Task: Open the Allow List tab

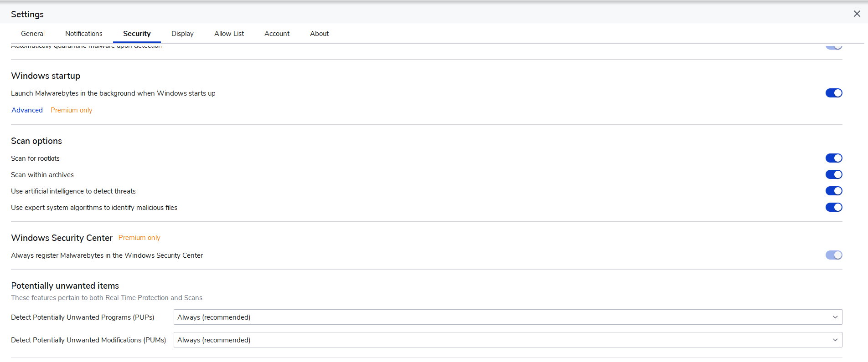Action: tap(229, 34)
